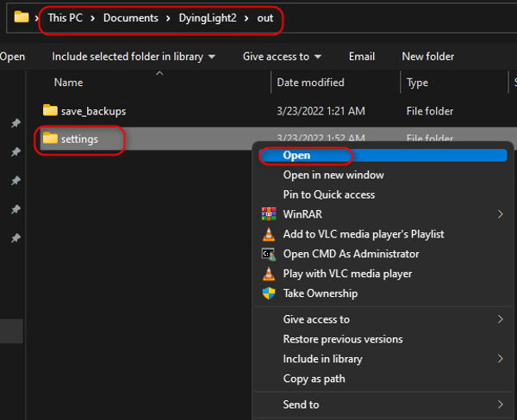Select the settings folder name
Screen dimensions: 517x420
pyautogui.click(x=79, y=139)
